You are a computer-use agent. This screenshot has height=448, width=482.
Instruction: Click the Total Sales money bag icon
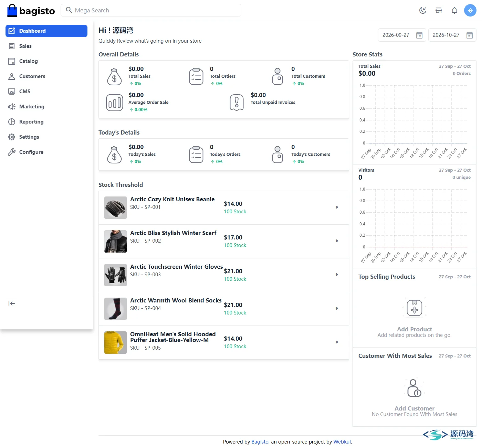click(114, 76)
